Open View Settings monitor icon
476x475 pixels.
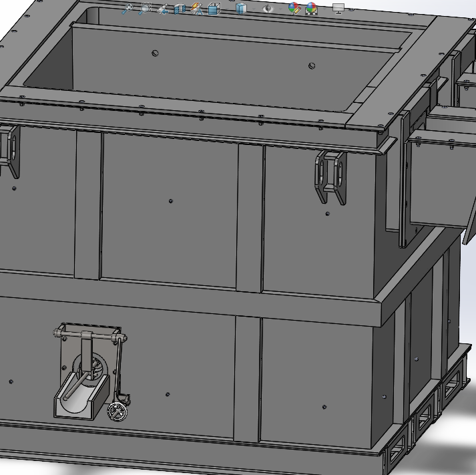pos(338,9)
